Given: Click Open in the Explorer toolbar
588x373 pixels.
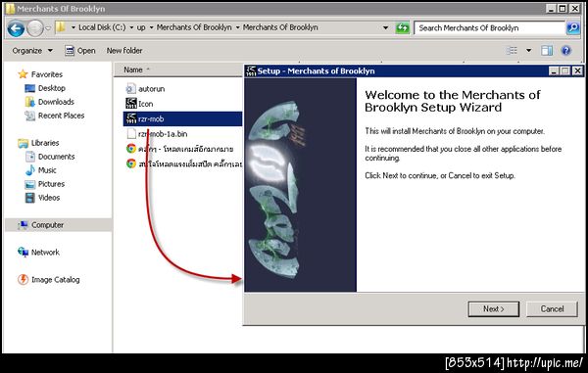Looking at the screenshot, I should tap(80, 51).
